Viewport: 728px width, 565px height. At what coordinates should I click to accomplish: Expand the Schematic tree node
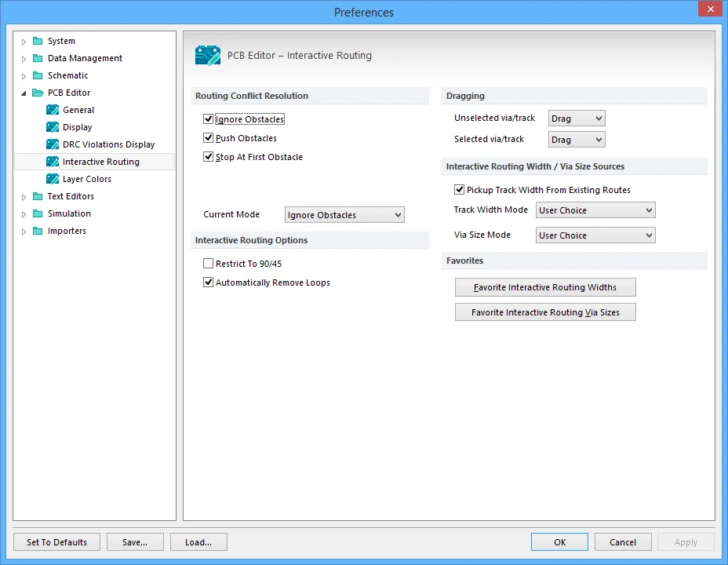point(24,76)
